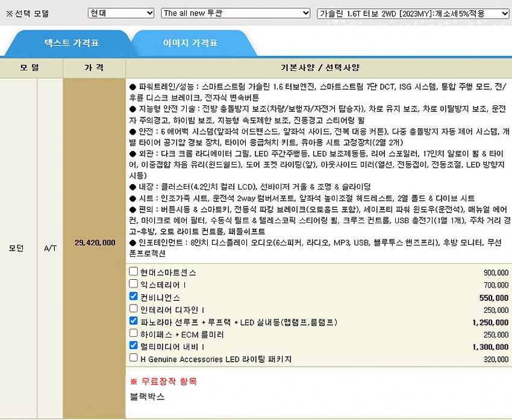This screenshot has height=420, width=512.
Task: Check the 익스테리어 I option
Action: 134,284
